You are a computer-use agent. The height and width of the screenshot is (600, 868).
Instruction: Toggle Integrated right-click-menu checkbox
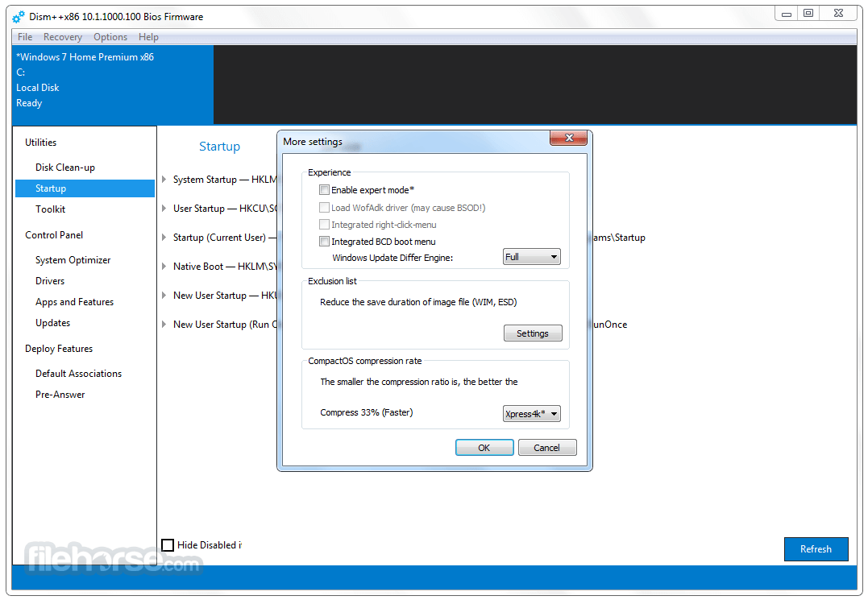coord(325,225)
